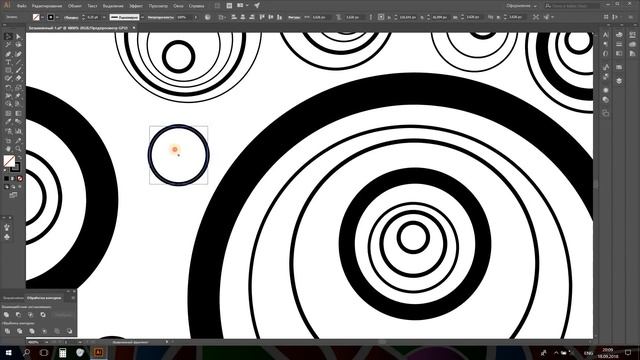The width and height of the screenshot is (640, 360).
Task: Apply Trim pathfinder
Action: (20, 331)
